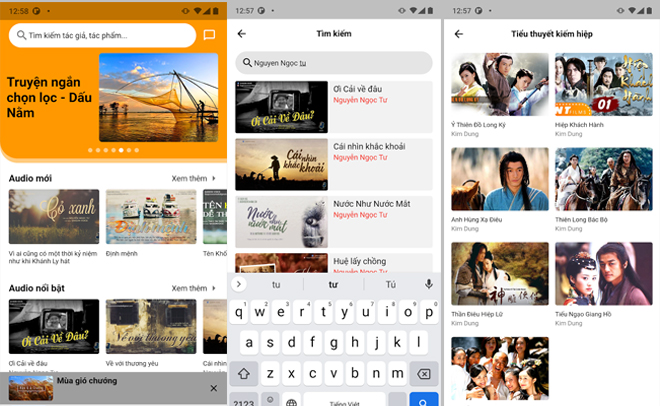Tap Xem thêm next to Audio nổi bật
The height and width of the screenshot is (406, 660).
pos(189,288)
